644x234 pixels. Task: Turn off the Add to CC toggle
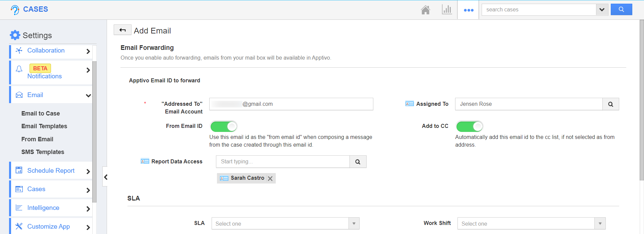pyautogui.click(x=469, y=126)
